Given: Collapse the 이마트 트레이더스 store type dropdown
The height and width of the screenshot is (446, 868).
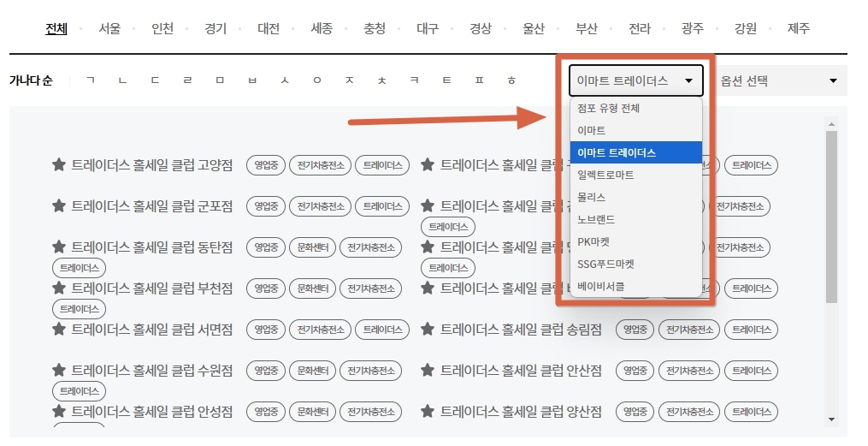Looking at the screenshot, I should 636,80.
